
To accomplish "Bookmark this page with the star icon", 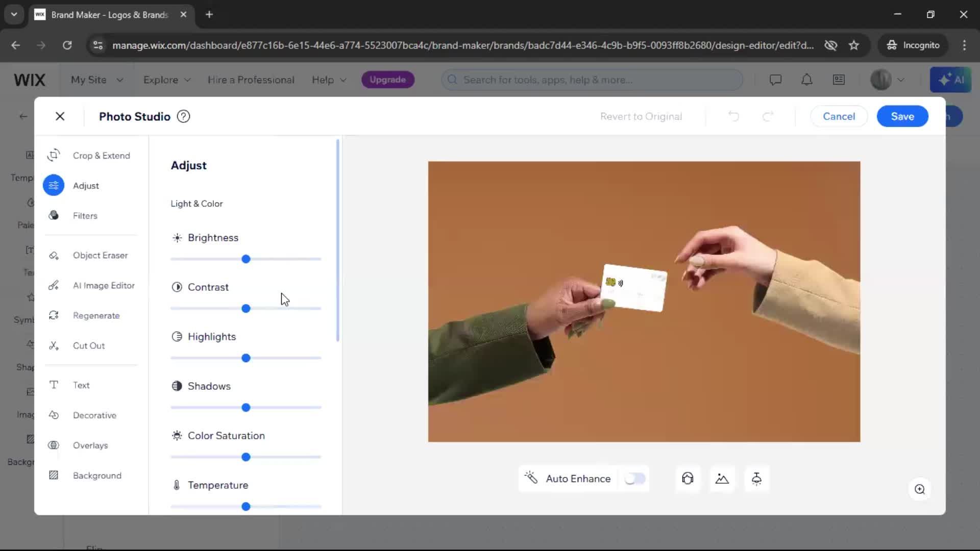I will pyautogui.click(x=854, y=45).
